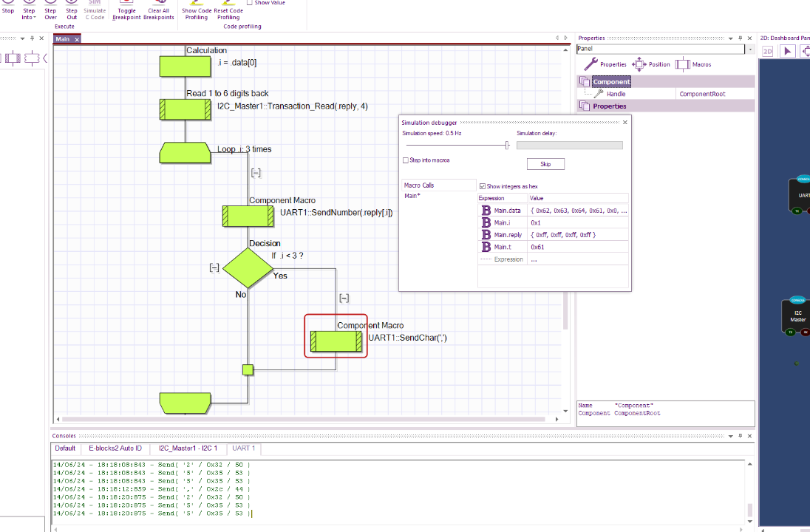Screen dimensions: 810x532
Task: Toggle Show integers as hex
Action: (483, 186)
